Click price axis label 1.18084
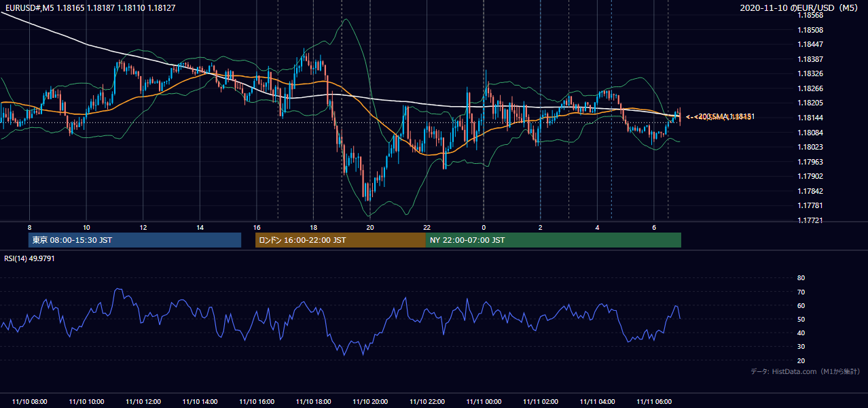This screenshot has height=408, width=868. tap(810, 133)
